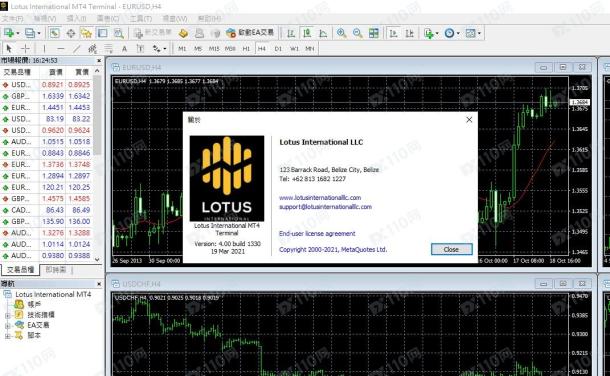This screenshot has width=610, height=376.
Task: Select the vertical line drawing tool
Action: 44,49
